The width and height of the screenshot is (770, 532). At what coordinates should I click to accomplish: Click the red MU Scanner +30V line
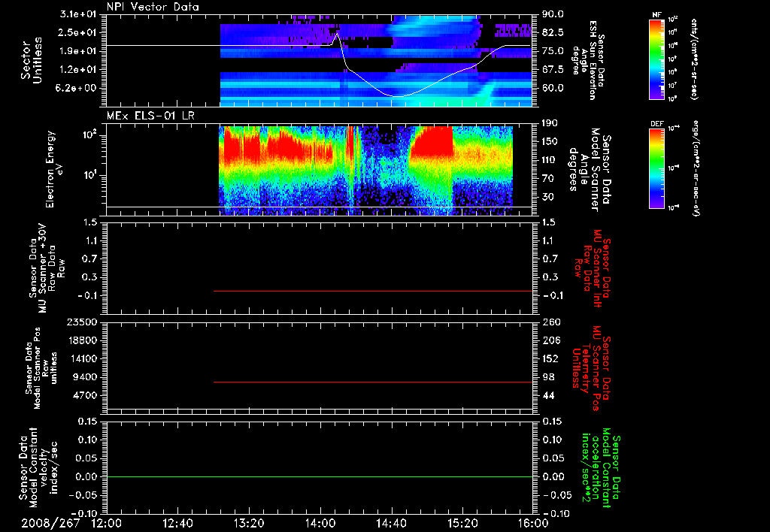(373, 291)
